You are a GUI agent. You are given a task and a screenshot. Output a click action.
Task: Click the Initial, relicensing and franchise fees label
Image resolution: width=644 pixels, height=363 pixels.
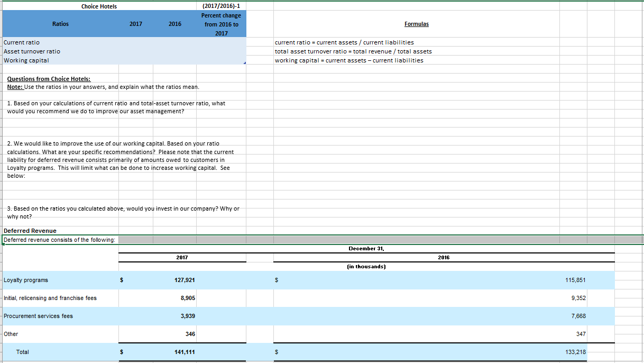(x=50, y=298)
